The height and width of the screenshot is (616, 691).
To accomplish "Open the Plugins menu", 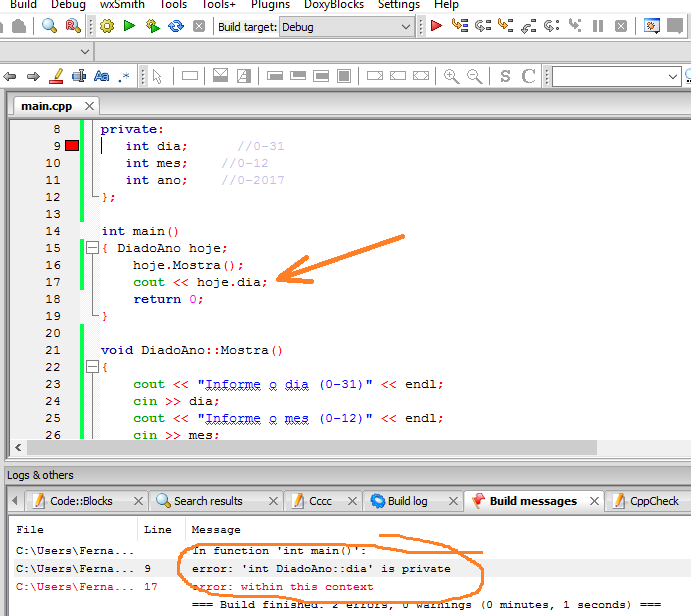I will [x=270, y=5].
